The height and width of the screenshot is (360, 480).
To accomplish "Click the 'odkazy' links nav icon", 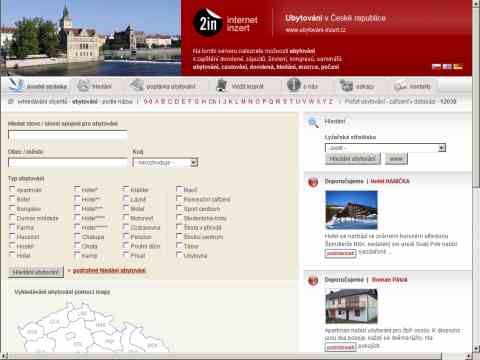I will click(346, 85).
